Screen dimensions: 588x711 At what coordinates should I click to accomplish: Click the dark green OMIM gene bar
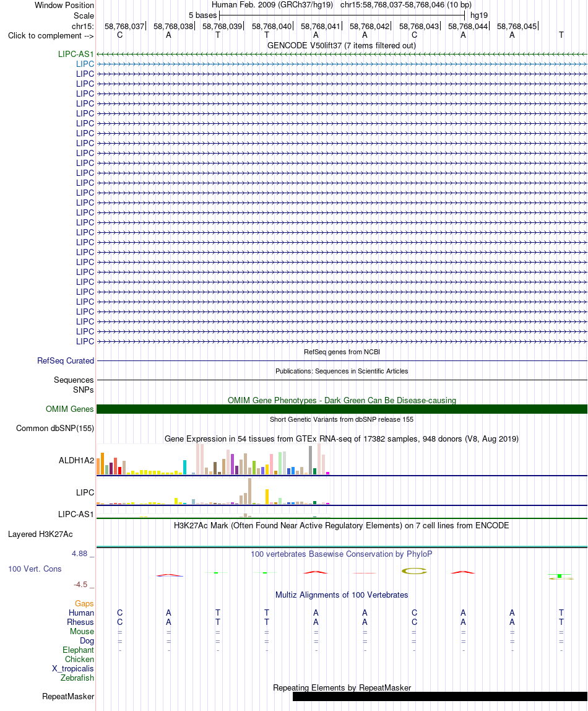(342, 409)
